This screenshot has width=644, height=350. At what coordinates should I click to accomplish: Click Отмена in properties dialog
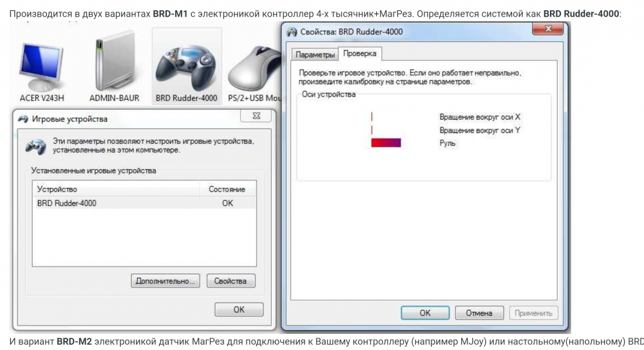tap(479, 313)
